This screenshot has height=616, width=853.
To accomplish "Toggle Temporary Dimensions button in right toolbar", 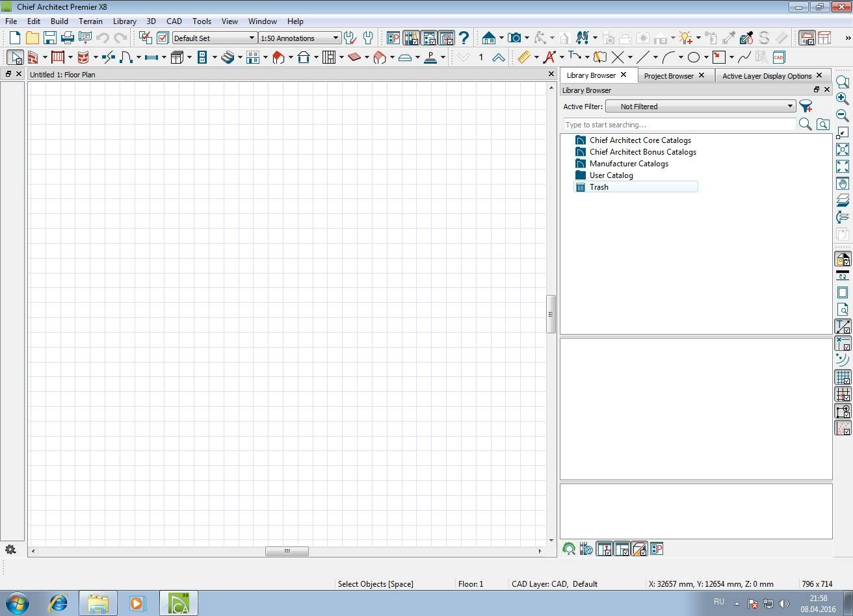I will (843, 326).
